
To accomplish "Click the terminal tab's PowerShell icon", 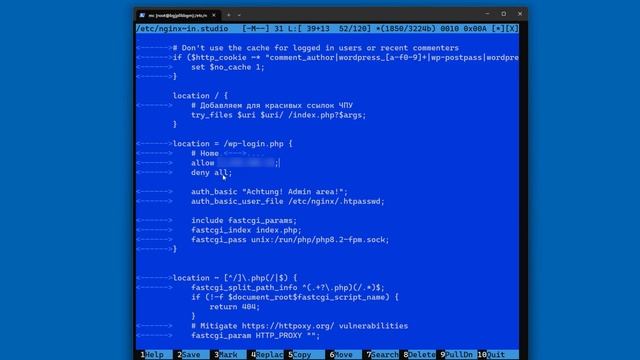I will [x=142, y=15].
